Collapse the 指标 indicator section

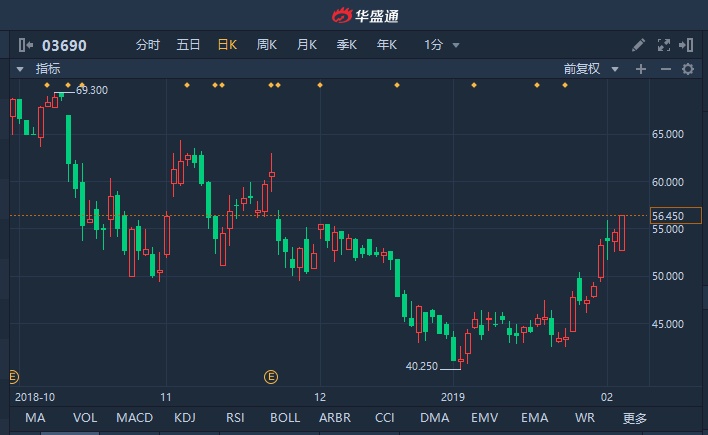[18, 69]
